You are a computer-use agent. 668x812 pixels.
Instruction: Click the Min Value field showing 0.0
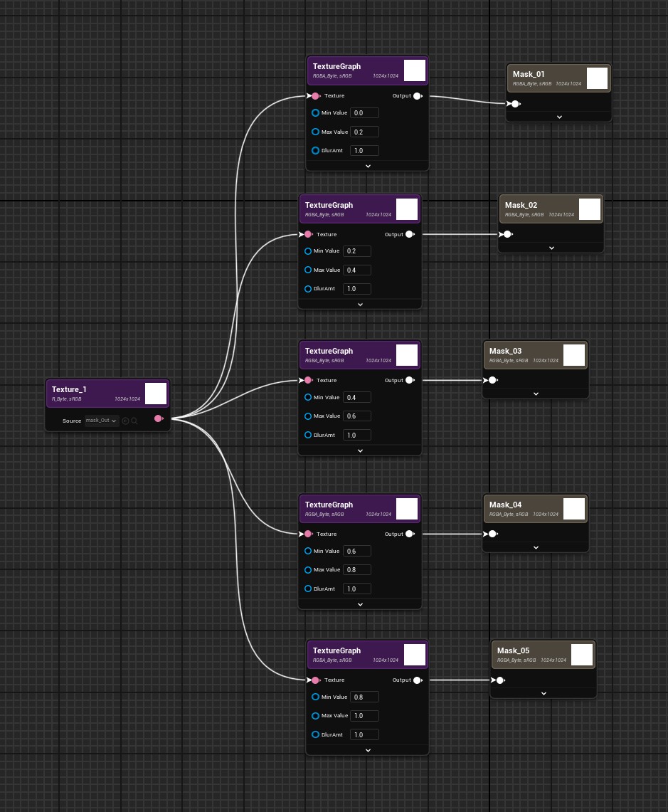coord(365,112)
